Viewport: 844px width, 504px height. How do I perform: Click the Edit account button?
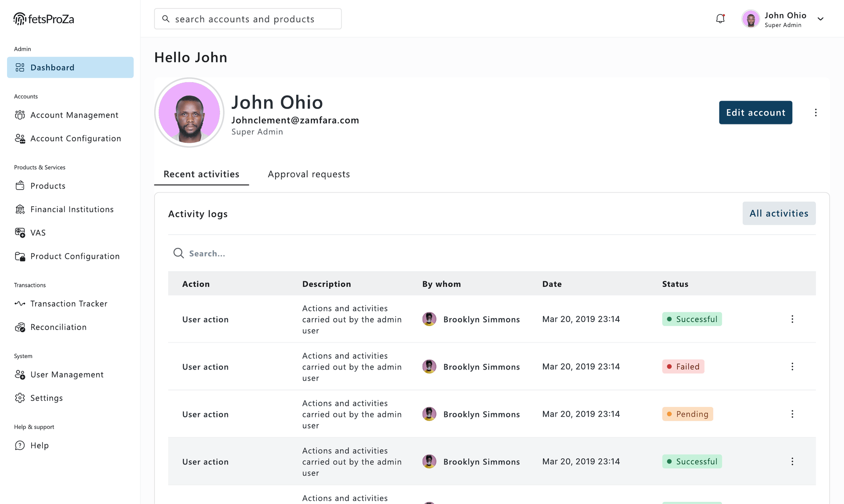755,112
